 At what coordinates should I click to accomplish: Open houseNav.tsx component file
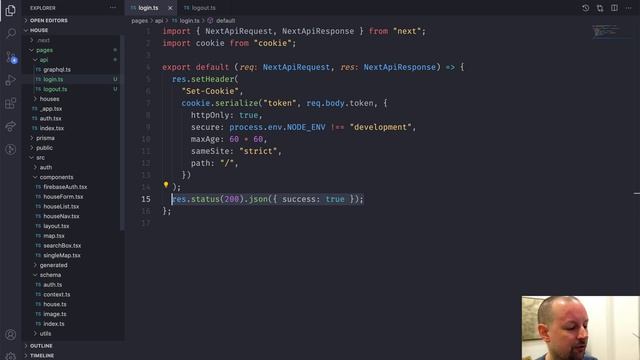pos(61,216)
